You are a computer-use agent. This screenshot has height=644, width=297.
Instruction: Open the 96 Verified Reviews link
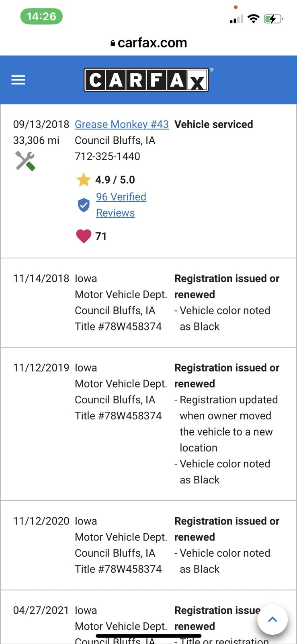(121, 204)
